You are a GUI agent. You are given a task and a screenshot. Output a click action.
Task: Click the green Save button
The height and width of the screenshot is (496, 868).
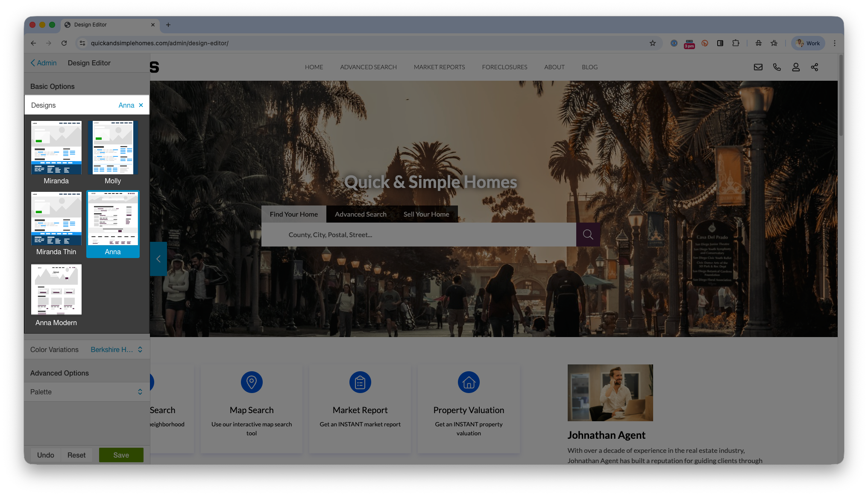[x=121, y=455]
